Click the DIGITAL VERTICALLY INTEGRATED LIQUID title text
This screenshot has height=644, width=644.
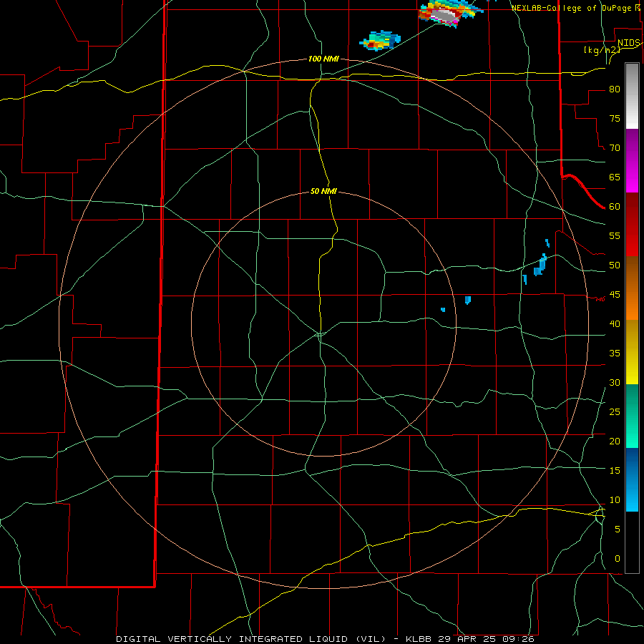251,639
